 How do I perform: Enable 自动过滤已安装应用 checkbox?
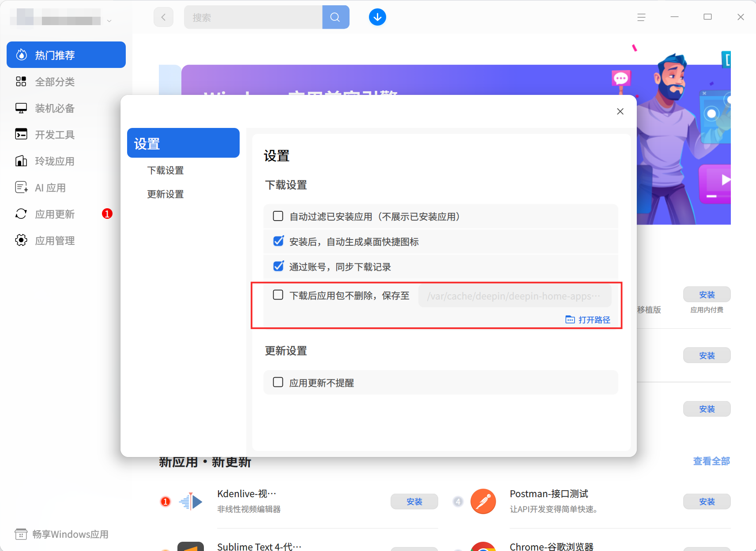pos(278,216)
